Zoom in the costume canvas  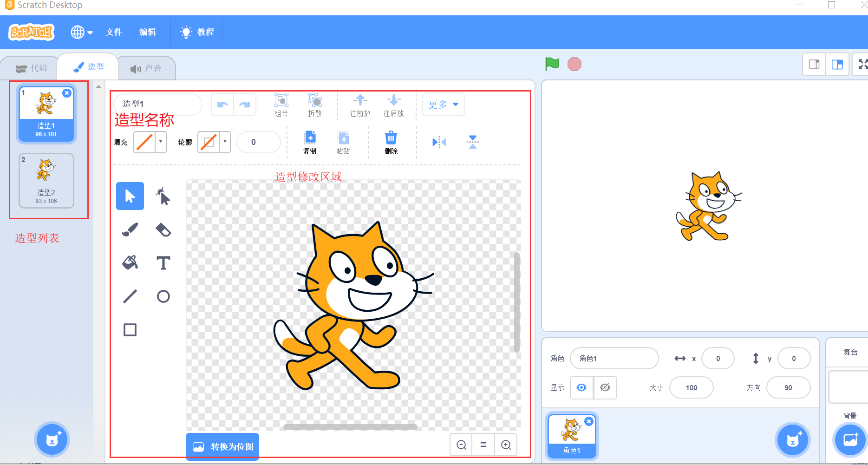pyautogui.click(x=506, y=445)
